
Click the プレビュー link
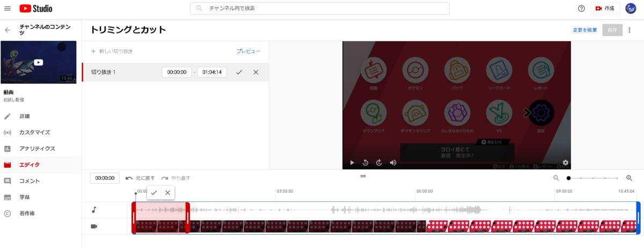pyautogui.click(x=248, y=51)
